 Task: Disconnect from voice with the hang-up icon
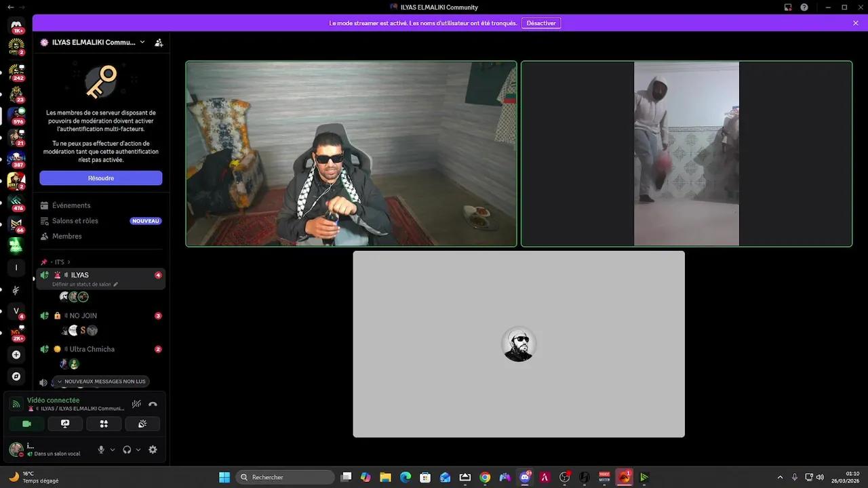[x=153, y=404]
